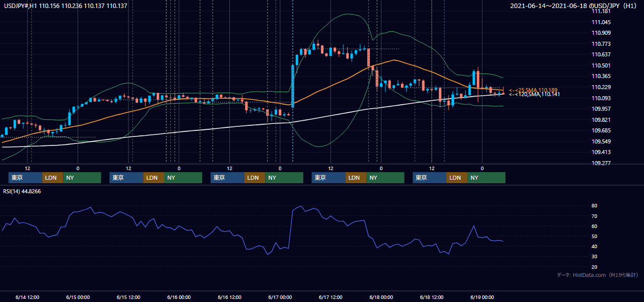The width and height of the screenshot is (644, 302).
Task: Select the chart title '2021-06-14〜2021-06-18 のUSD/JPY (H1)'
Action: (574, 6)
